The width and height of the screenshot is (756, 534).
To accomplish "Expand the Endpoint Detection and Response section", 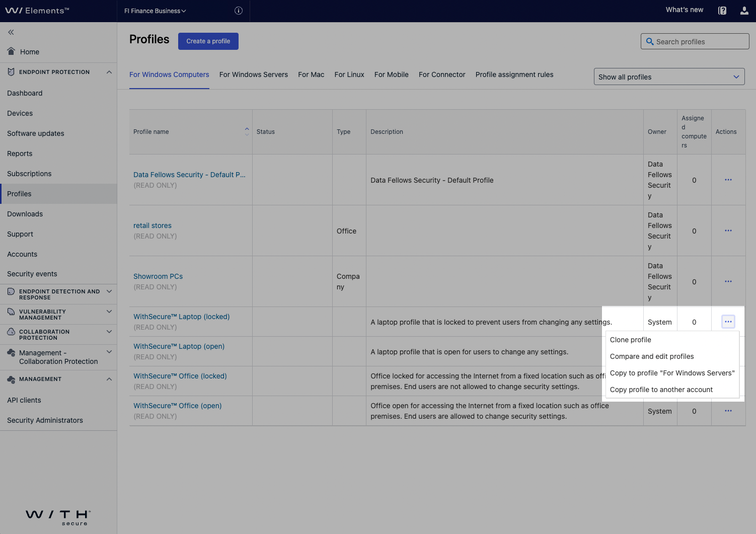I will click(x=109, y=291).
